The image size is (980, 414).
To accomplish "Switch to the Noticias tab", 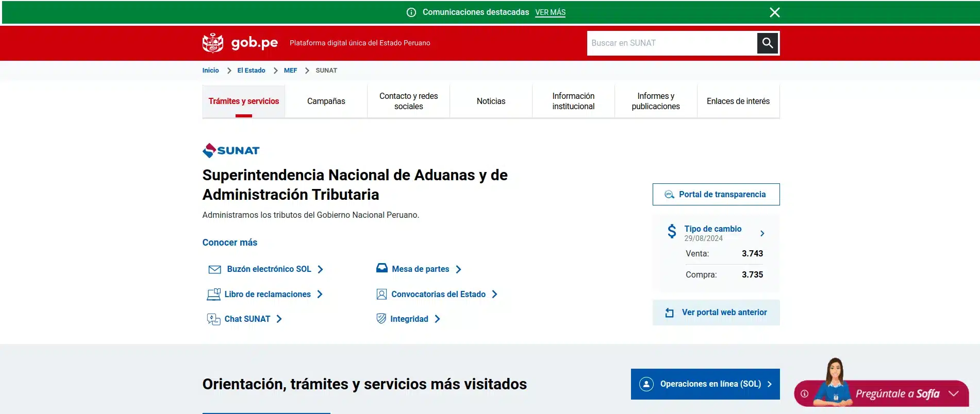I will click(x=491, y=101).
